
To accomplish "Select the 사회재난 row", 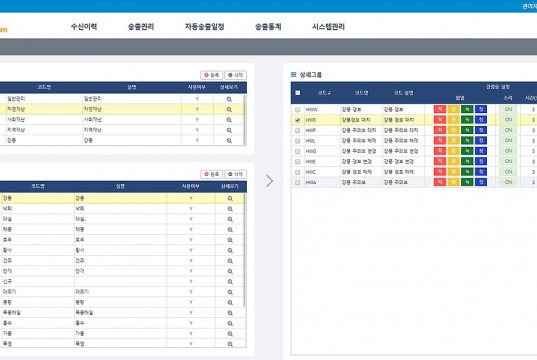I will [122, 120].
